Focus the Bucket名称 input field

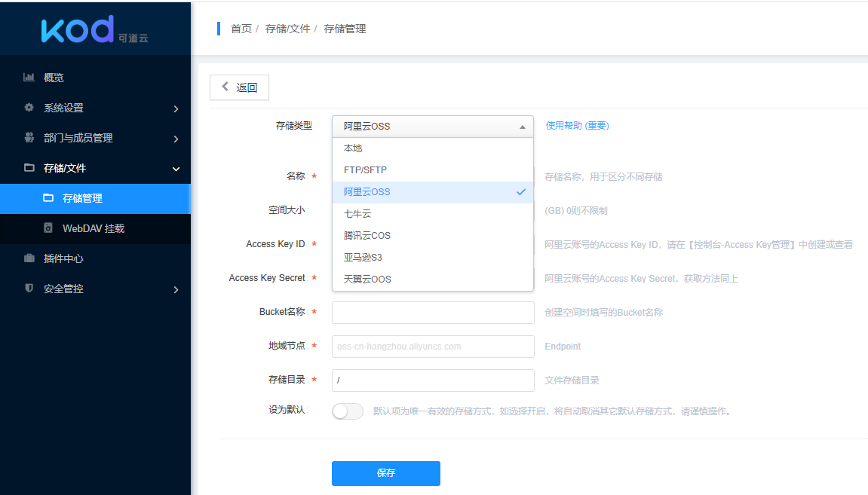[433, 313]
